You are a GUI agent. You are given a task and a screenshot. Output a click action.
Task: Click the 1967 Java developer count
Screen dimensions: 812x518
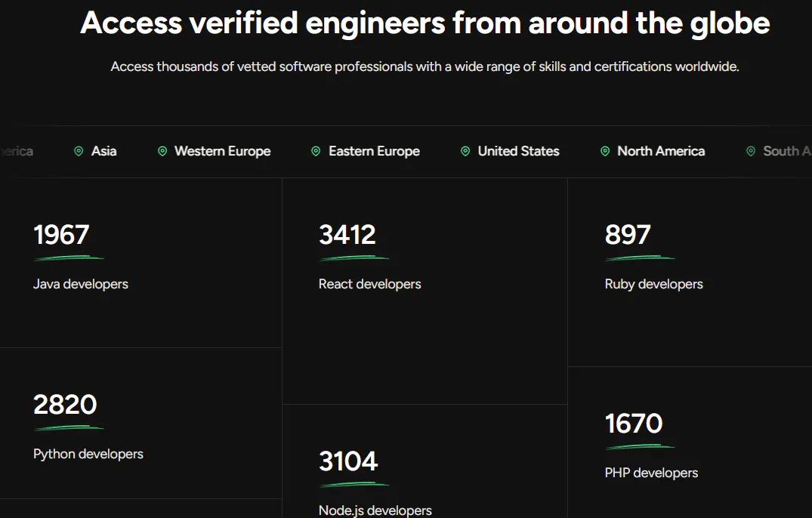tap(61, 235)
